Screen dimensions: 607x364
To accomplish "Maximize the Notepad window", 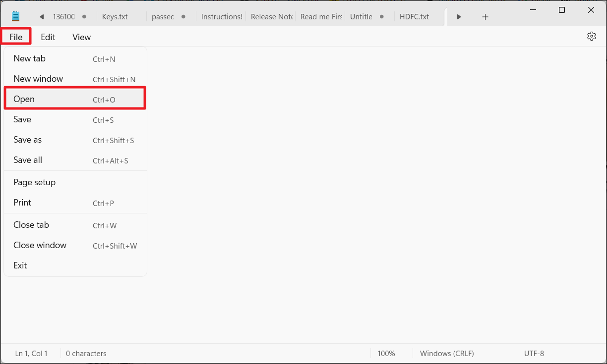I will tap(562, 10).
